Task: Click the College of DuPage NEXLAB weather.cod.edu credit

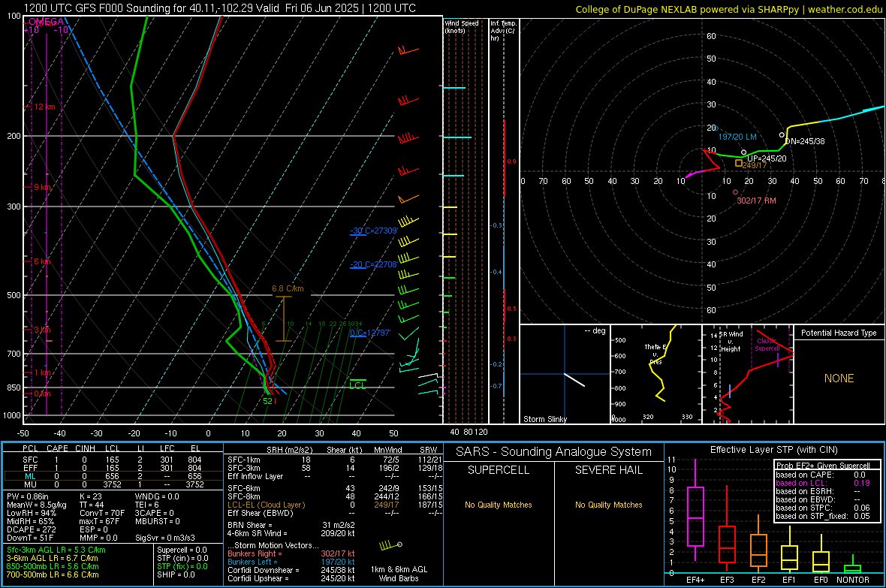Action: pos(729,9)
